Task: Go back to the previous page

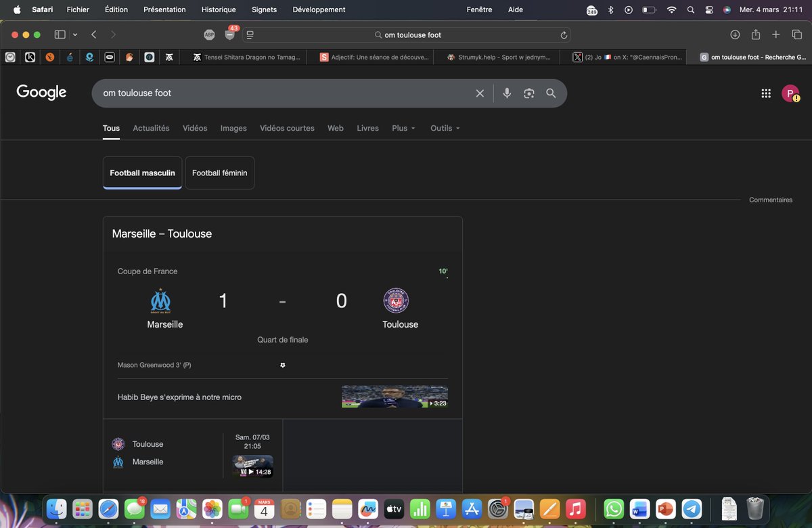Action: click(x=94, y=35)
